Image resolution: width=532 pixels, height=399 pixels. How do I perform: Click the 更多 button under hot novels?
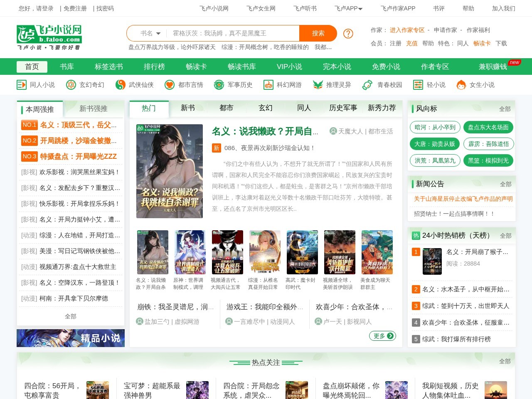[382, 336]
